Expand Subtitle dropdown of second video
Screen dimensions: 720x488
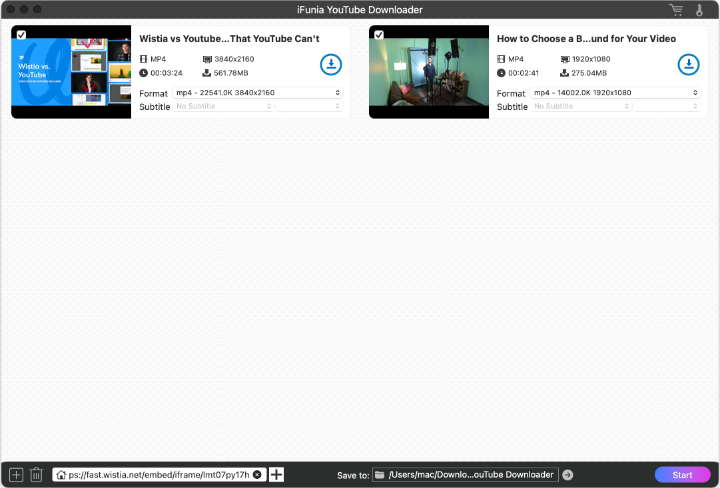pyautogui.click(x=581, y=106)
